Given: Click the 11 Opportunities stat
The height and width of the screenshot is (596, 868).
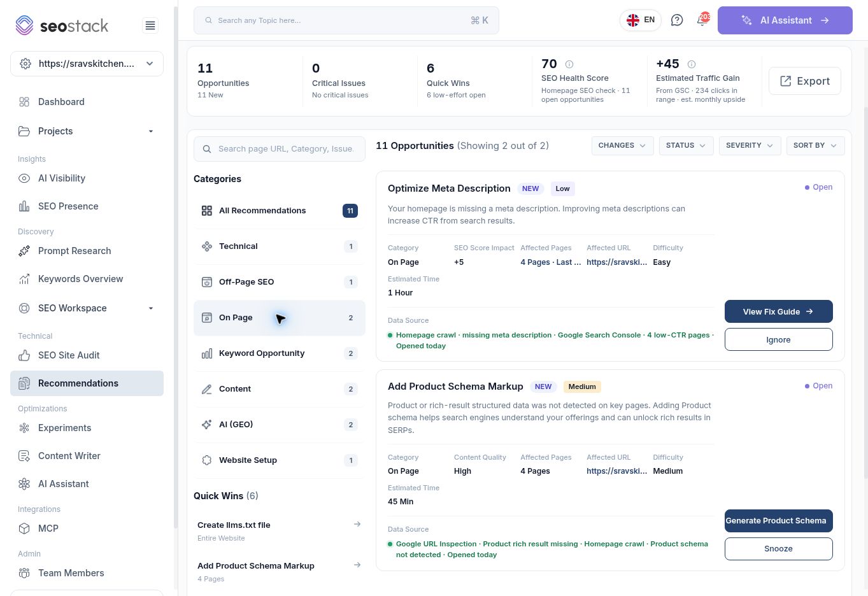Looking at the screenshot, I should pyautogui.click(x=245, y=81).
